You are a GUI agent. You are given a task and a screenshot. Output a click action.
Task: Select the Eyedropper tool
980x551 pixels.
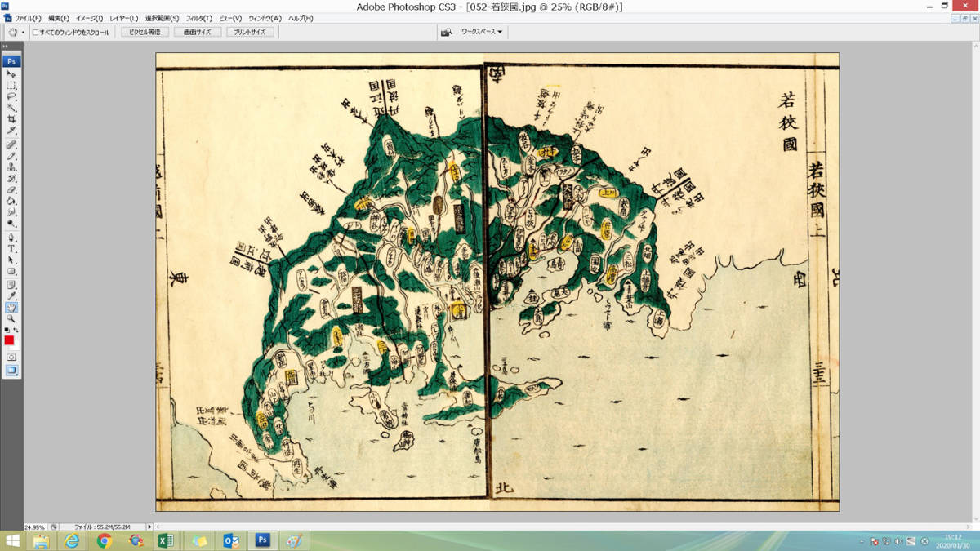11,296
